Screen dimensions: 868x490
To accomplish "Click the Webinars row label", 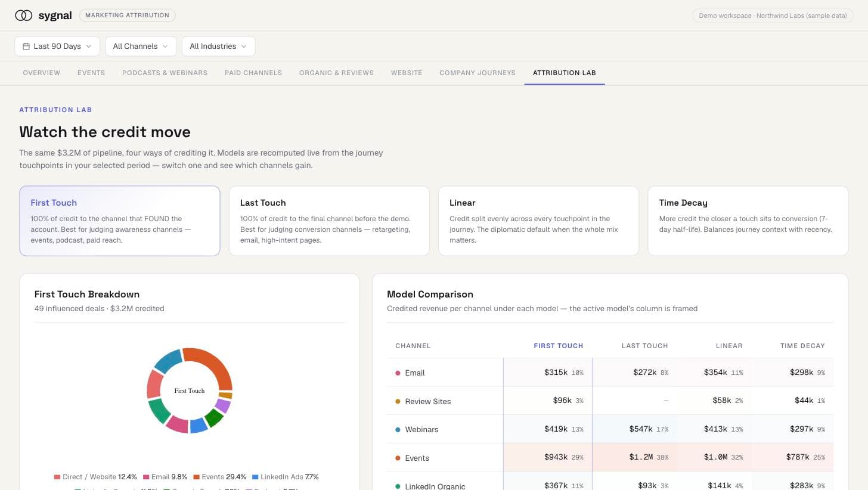I will tap(421, 430).
